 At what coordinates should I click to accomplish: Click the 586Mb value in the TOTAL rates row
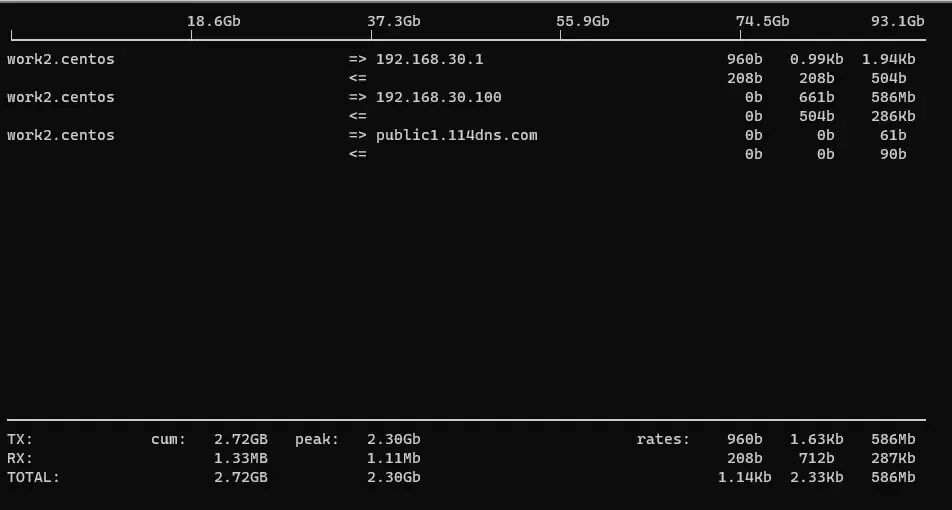point(893,477)
